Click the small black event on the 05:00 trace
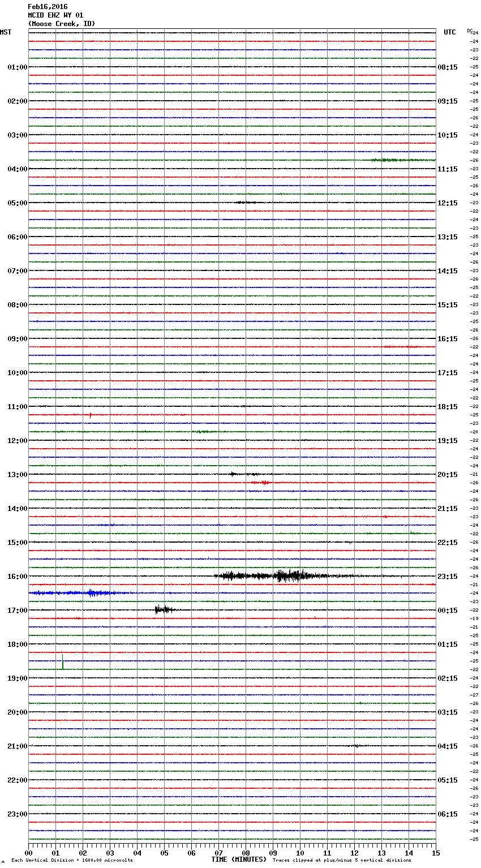 (x=245, y=202)
